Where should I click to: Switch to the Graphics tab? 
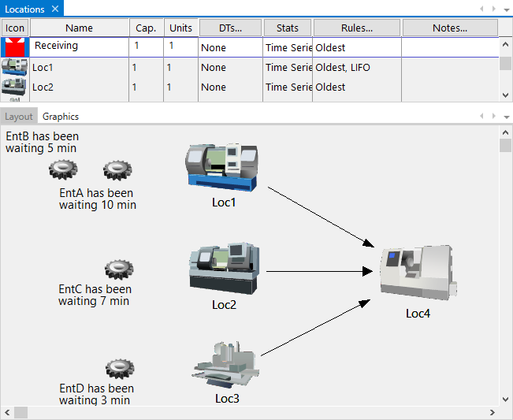61,117
